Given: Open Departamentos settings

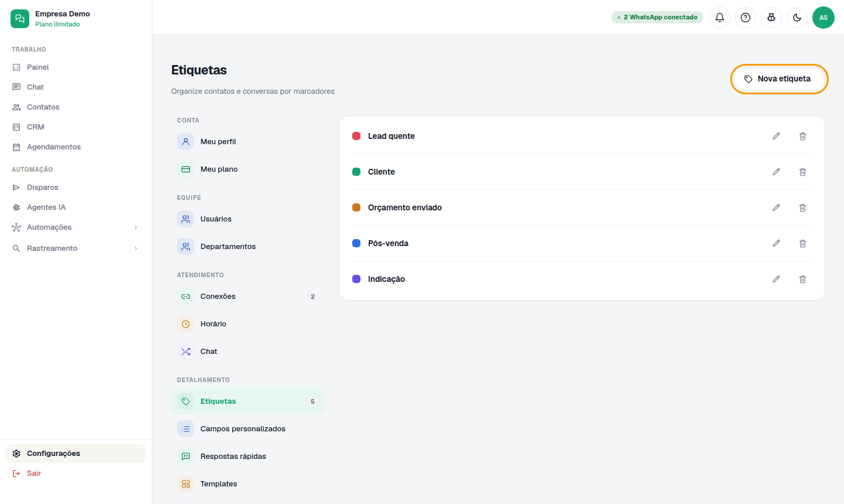Looking at the screenshot, I should [x=248, y=247].
